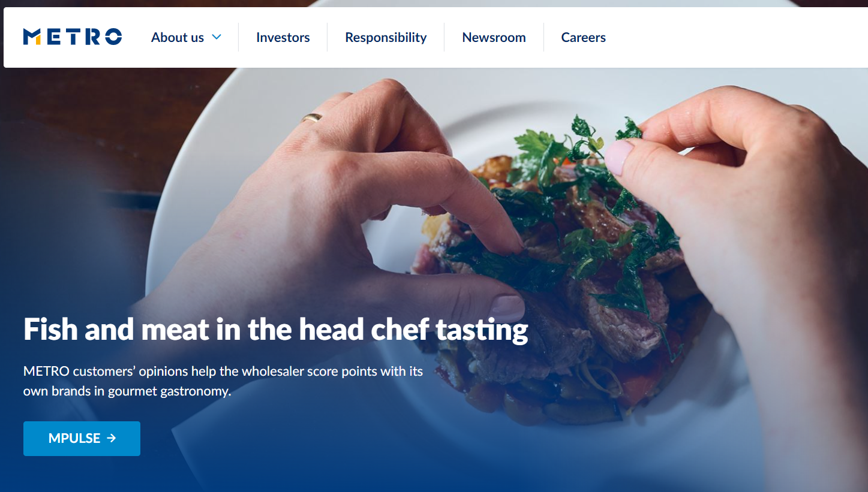Screen dimensions: 868x492
Task: Select the Careers menu item
Action: [583, 37]
